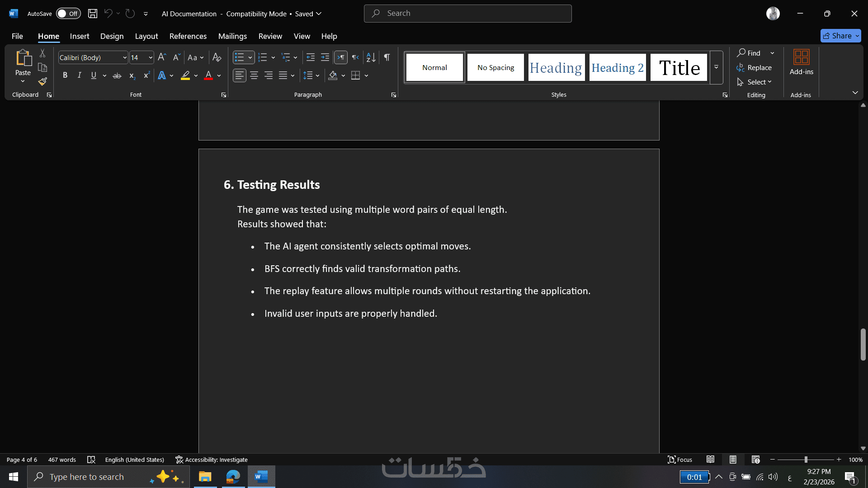
Task: Open the font size dropdown
Action: coord(151,58)
